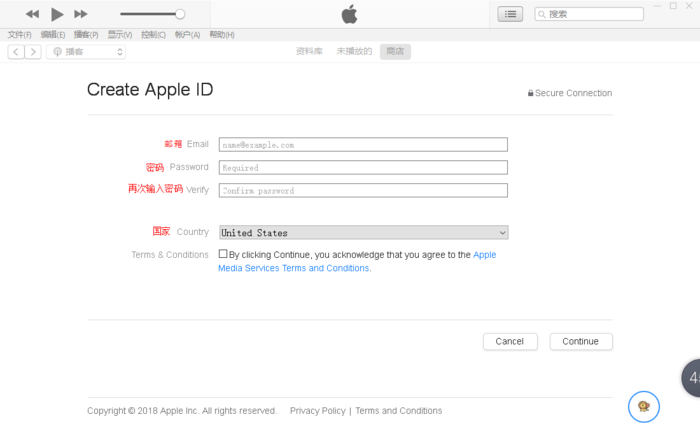
Task: Click the Secure Connection lock icon
Action: tap(530, 93)
